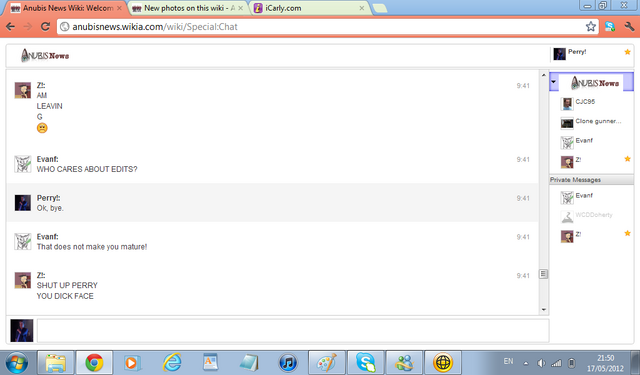640x375 pixels.
Task: Click the Private Messages section header
Action: [592, 180]
